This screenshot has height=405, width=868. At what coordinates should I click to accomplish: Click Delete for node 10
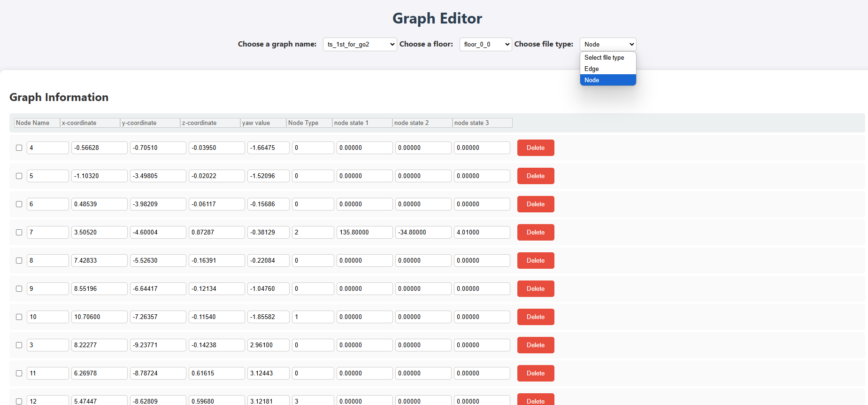pyautogui.click(x=536, y=317)
